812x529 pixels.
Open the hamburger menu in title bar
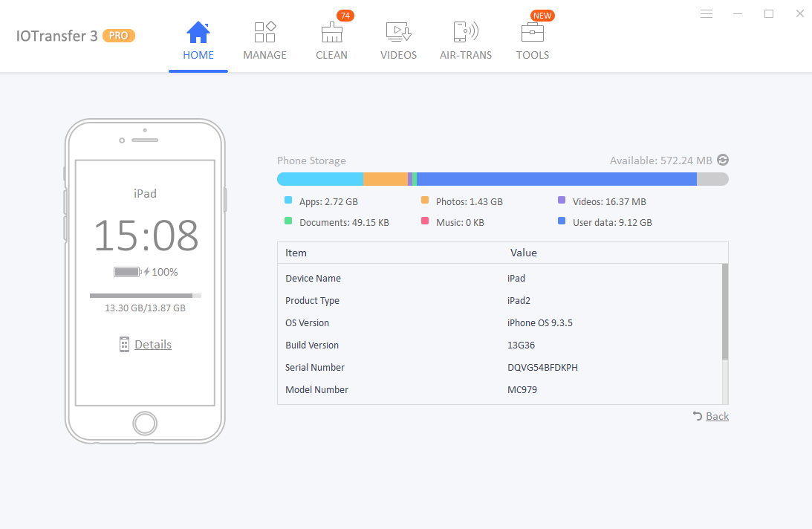click(707, 13)
